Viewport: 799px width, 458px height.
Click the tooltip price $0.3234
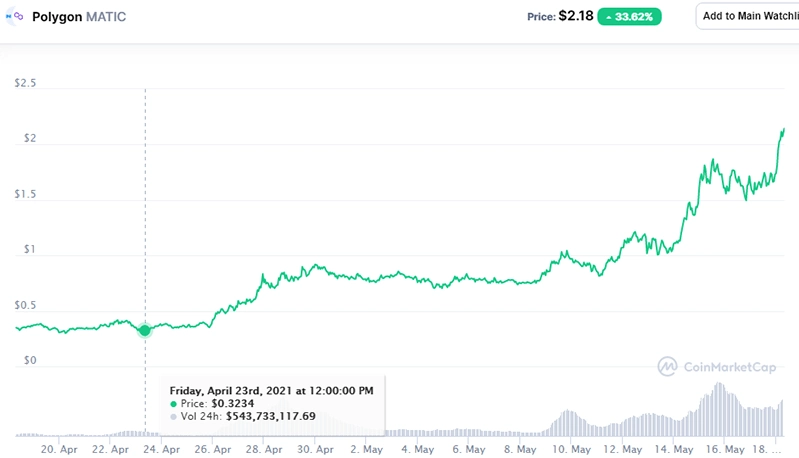pyautogui.click(x=232, y=403)
